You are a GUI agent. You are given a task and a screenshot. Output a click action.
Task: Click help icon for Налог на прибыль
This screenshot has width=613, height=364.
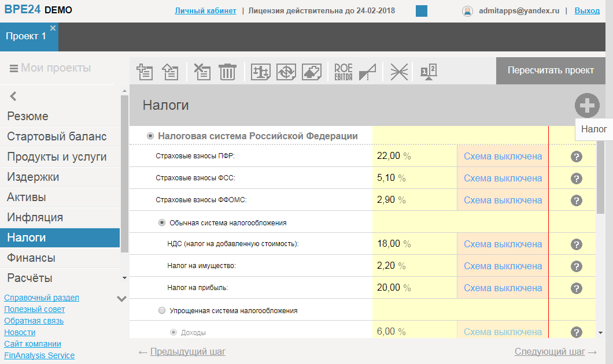pos(576,288)
